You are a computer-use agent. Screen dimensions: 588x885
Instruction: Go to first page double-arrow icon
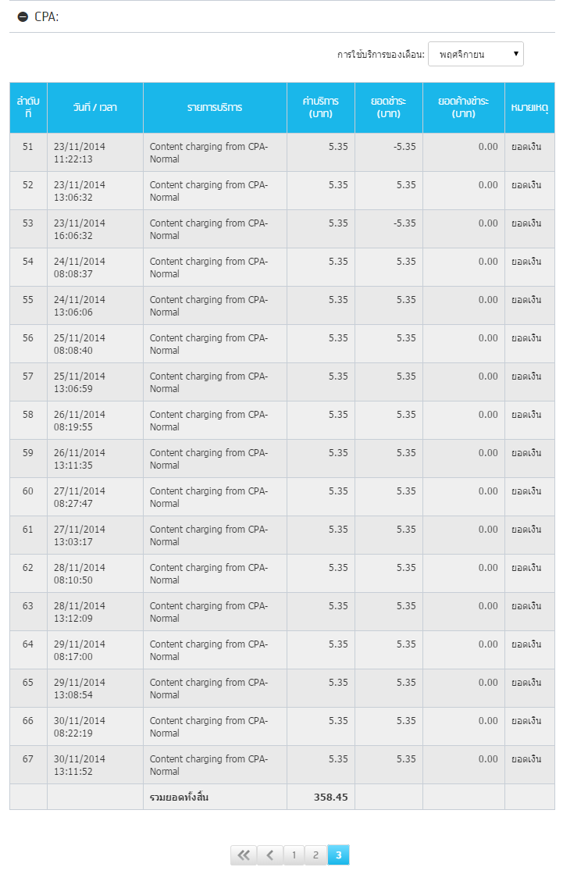coord(243,855)
